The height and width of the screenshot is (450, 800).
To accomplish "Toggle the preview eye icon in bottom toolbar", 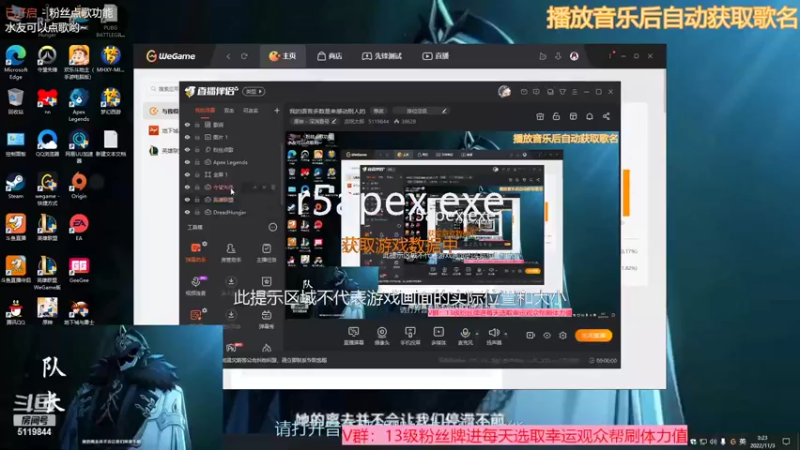I will [547, 335].
